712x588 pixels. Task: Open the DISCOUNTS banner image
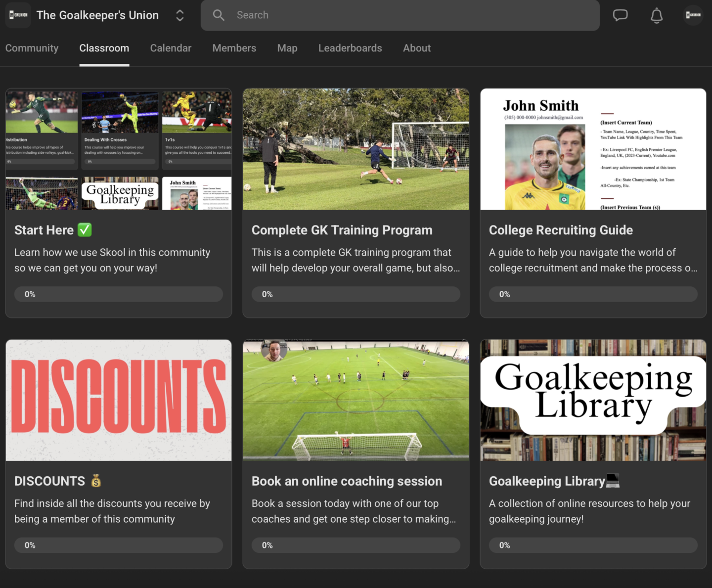(x=119, y=400)
